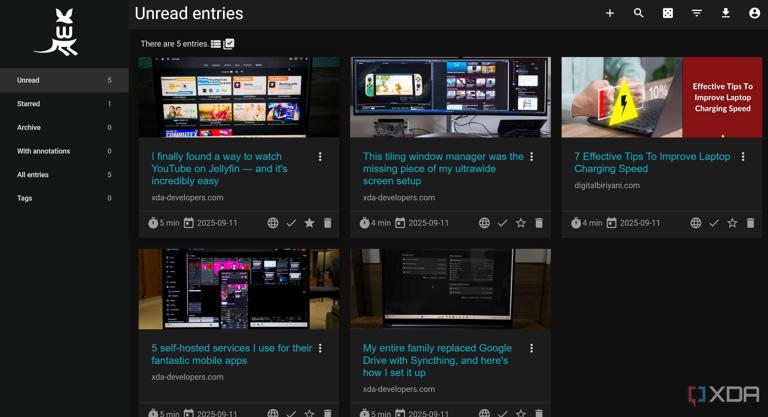This screenshot has height=417, width=768.
Task: Click xda-developers.com under Jellyfin entry
Action: [187, 197]
